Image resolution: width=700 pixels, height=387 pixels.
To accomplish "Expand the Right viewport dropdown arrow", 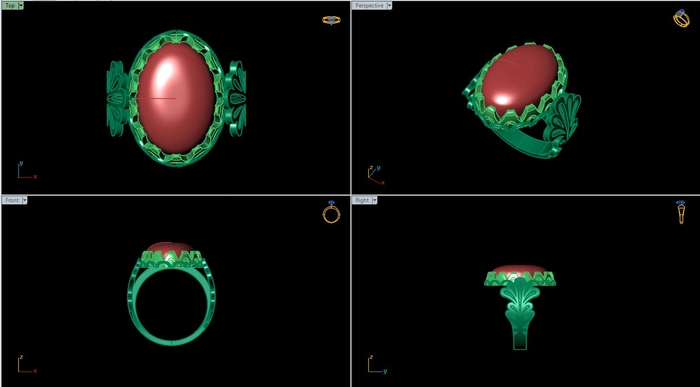I will (375, 200).
